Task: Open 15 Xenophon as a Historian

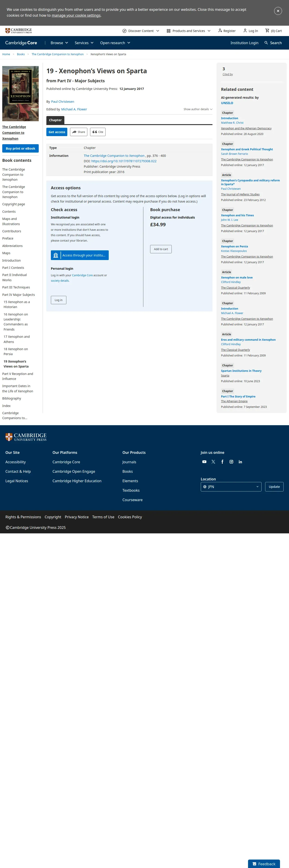Action: coord(17,305)
